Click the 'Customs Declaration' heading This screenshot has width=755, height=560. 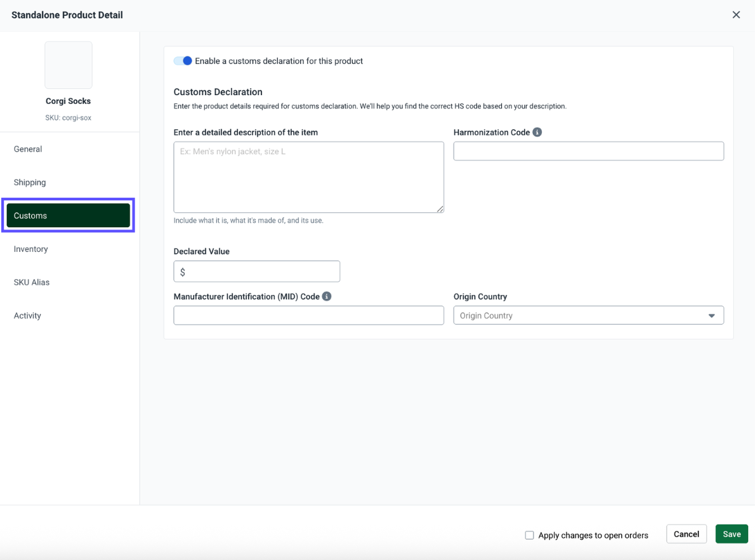[218, 92]
